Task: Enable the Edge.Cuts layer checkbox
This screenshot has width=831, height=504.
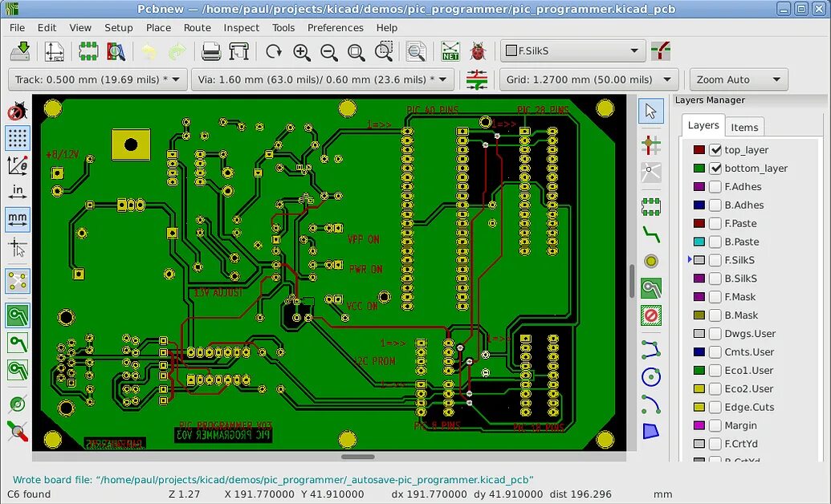Action: (x=715, y=407)
